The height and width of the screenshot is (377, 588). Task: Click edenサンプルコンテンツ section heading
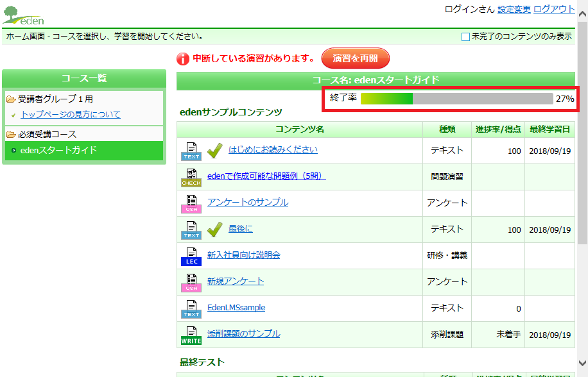[x=231, y=112]
